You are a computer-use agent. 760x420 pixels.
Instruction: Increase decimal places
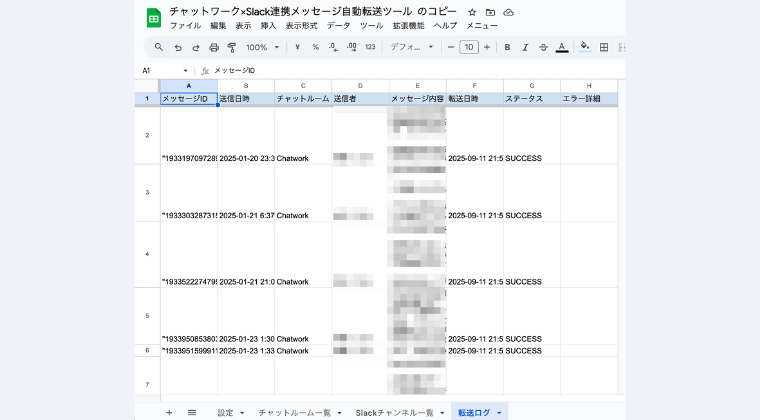point(352,47)
